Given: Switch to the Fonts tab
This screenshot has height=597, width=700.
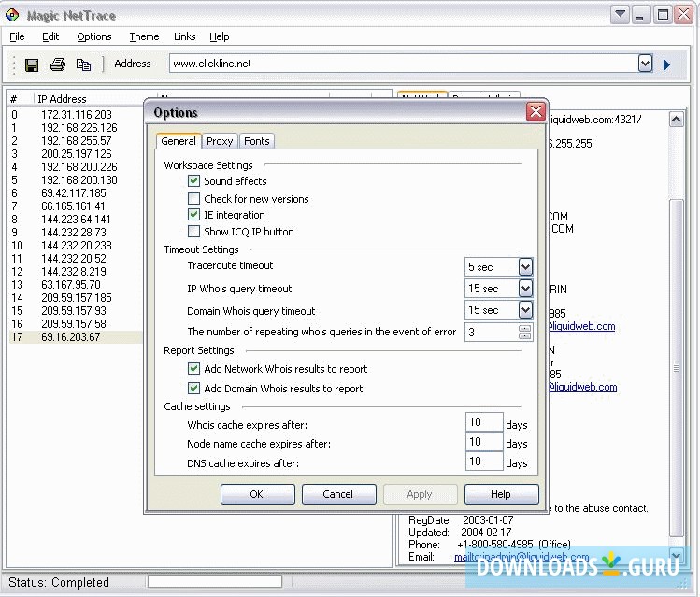Looking at the screenshot, I should (256, 141).
